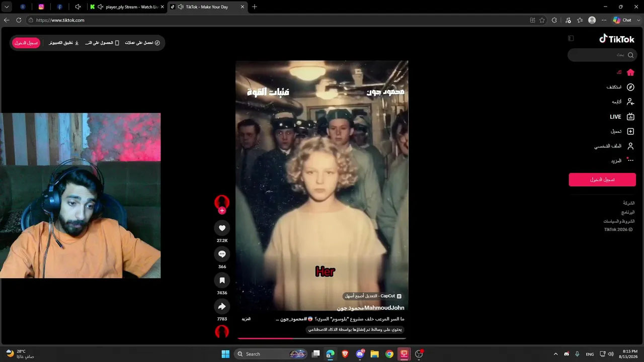
Task: Expand the video caption with 'المزيد'
Action: 246,319
